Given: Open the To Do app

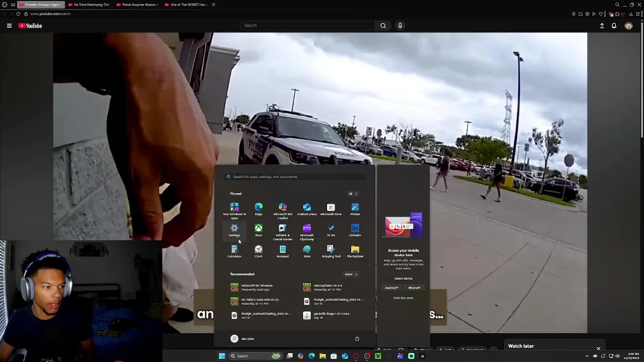Looking at the screenshot, I should pos(331,230).
